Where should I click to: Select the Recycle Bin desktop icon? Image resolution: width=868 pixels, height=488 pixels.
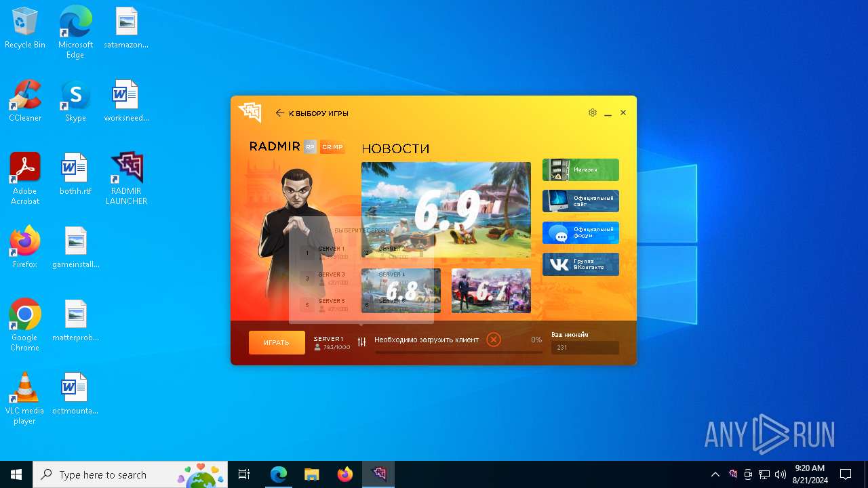25,28
